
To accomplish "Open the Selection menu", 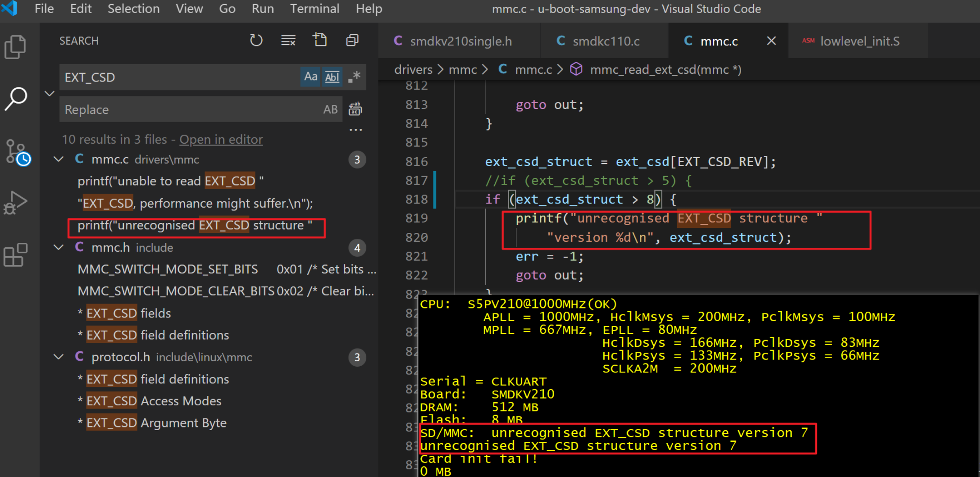I will 133,9.
